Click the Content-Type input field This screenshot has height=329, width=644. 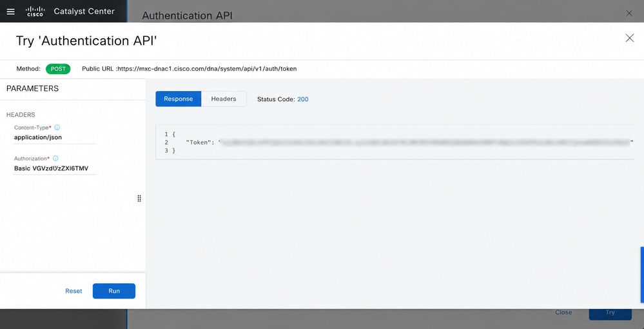point(55,138)
